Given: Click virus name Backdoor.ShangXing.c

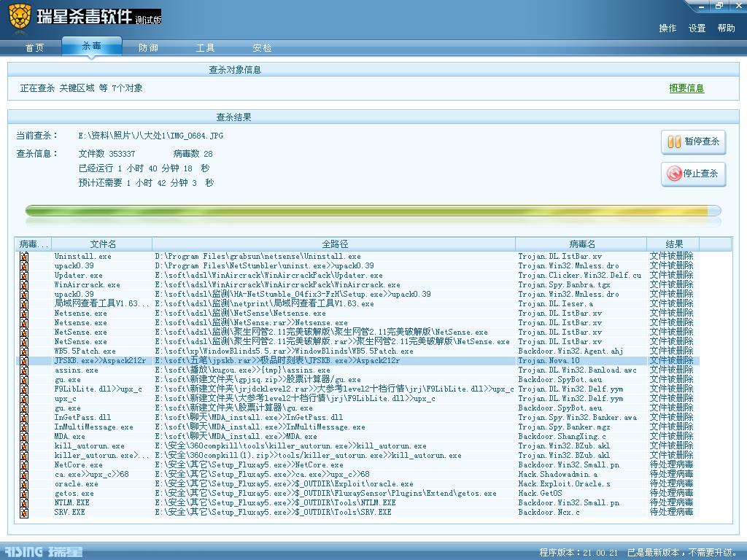Looking at the screenshot, I should click(x=562, y=437).
